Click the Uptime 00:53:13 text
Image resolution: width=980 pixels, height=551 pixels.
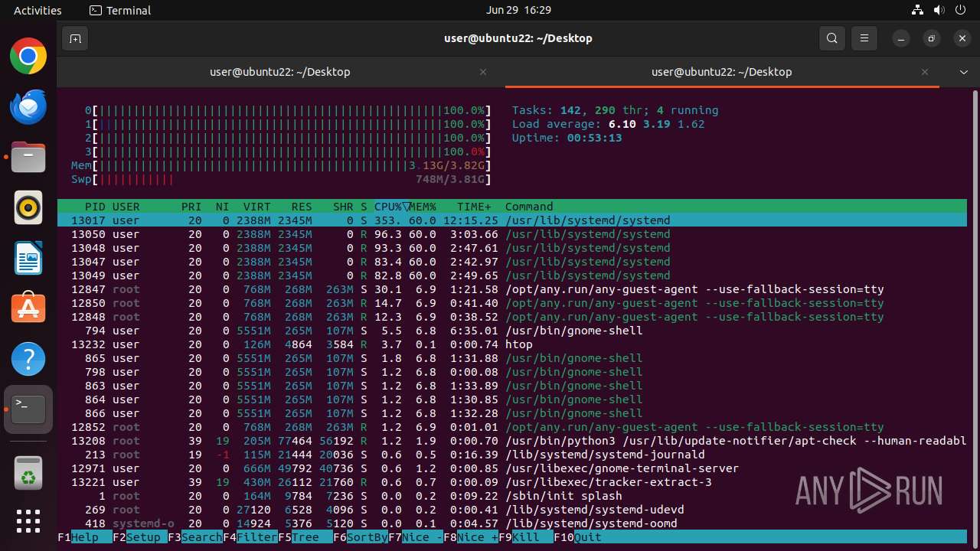click(567, 138)
